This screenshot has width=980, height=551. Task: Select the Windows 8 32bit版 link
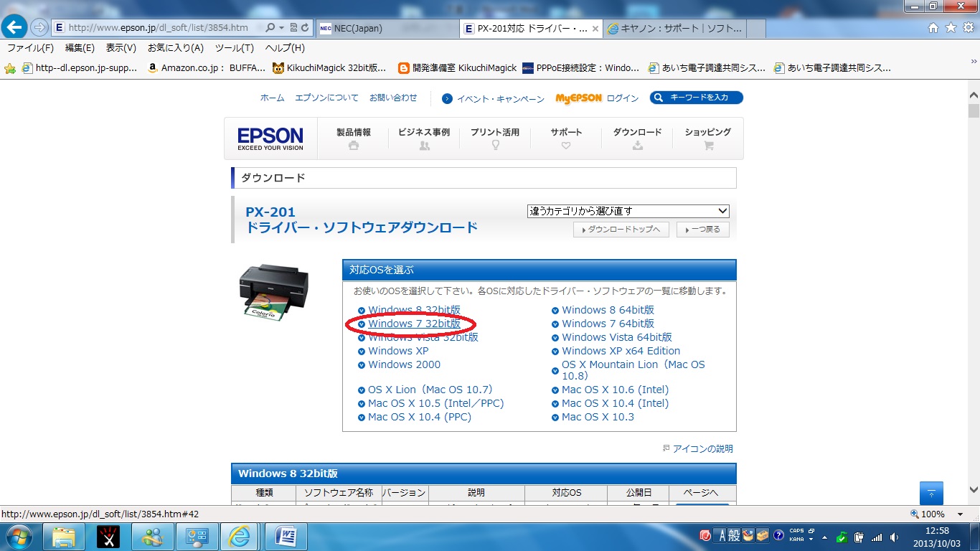tap(414, 310)
